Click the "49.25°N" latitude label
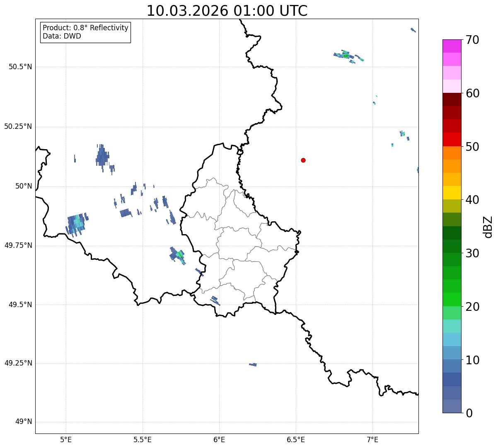 tap(18, 363)
